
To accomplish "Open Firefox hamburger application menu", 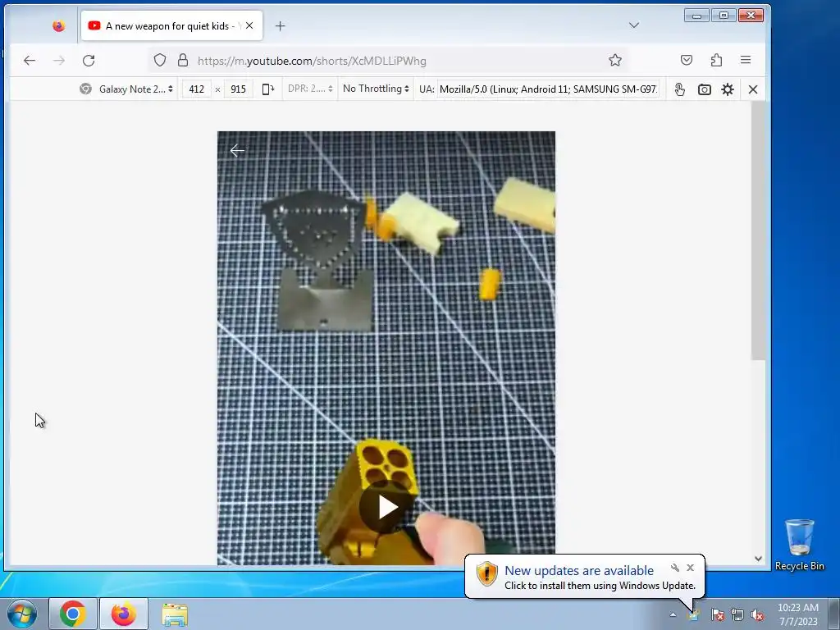I will tap(746, 60).
